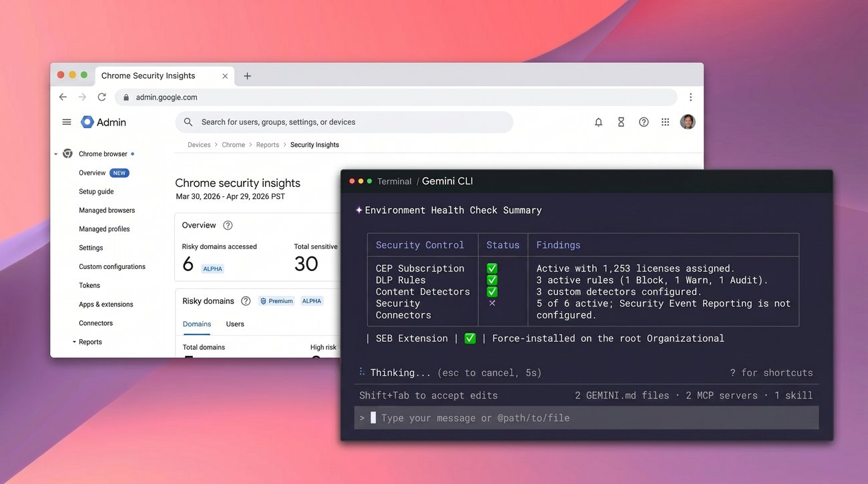Screen dimensions: 868x484
Task: Click "Shift+Tab to accept edits" status text
Action: [429, 395]
